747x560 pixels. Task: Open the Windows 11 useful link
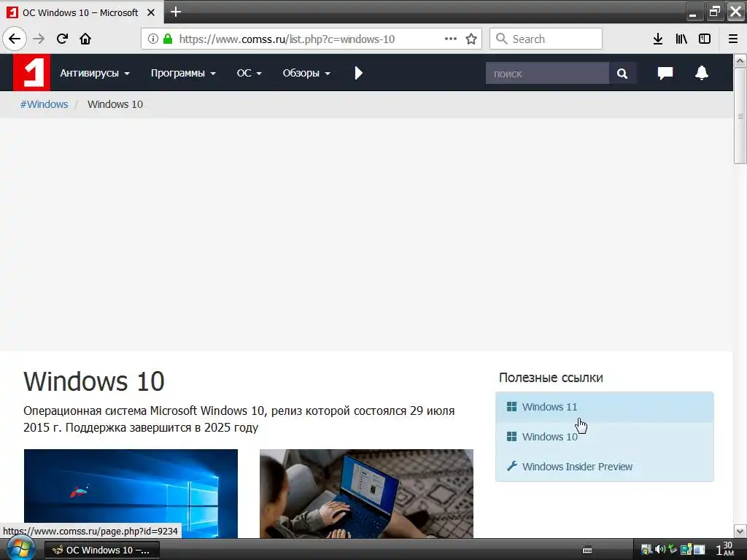pos(605,407)
